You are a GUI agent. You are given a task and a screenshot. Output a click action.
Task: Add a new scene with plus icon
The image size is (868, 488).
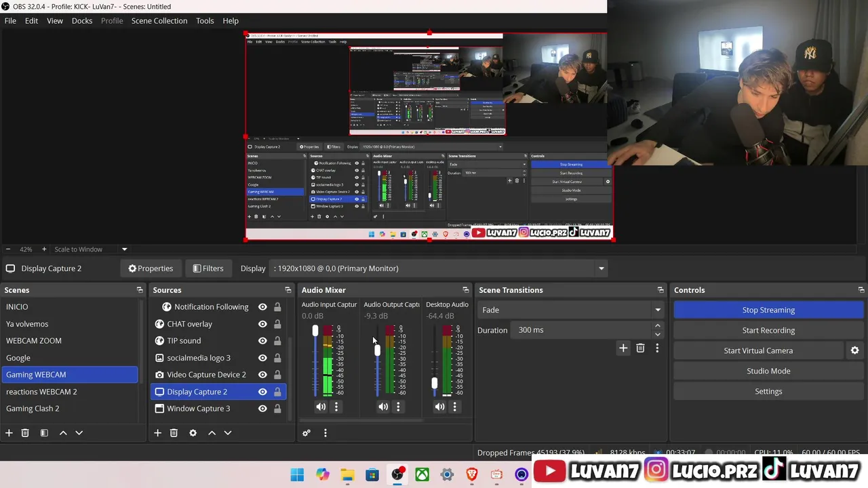point(9,432)
